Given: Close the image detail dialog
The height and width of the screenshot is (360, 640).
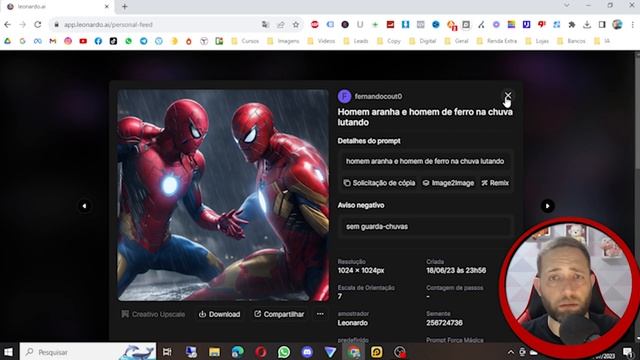Looking at the screenshot, I should [x=507, y=95].
